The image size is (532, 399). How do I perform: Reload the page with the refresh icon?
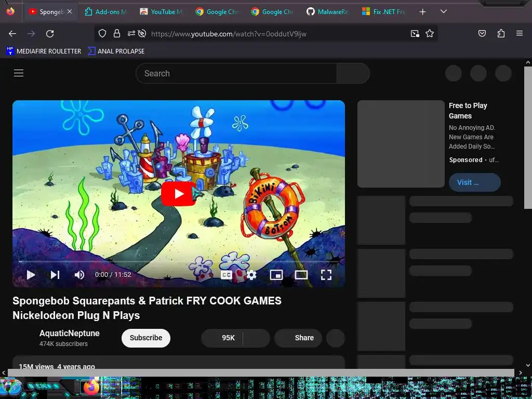pyautogui.click(x=50, y=34)
